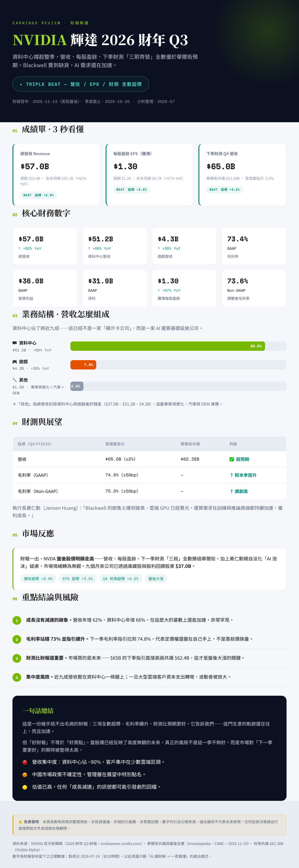Image resolution: width=299 pixels, height=868 pixels.
Task: Click the 74.8% (±50bp) cell
Action: point(122,475)
